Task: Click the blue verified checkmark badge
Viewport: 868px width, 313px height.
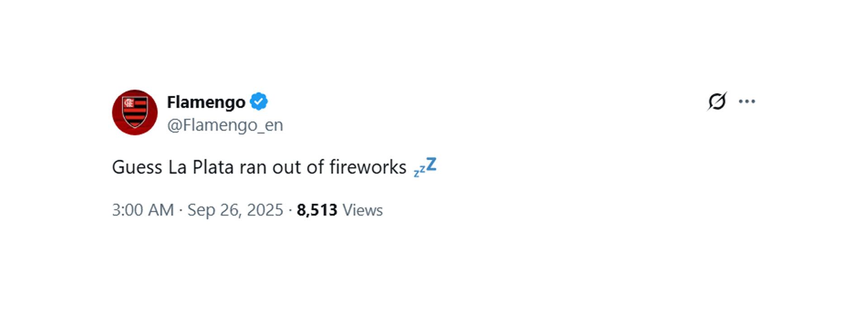Action: click(x=259, y=102)
